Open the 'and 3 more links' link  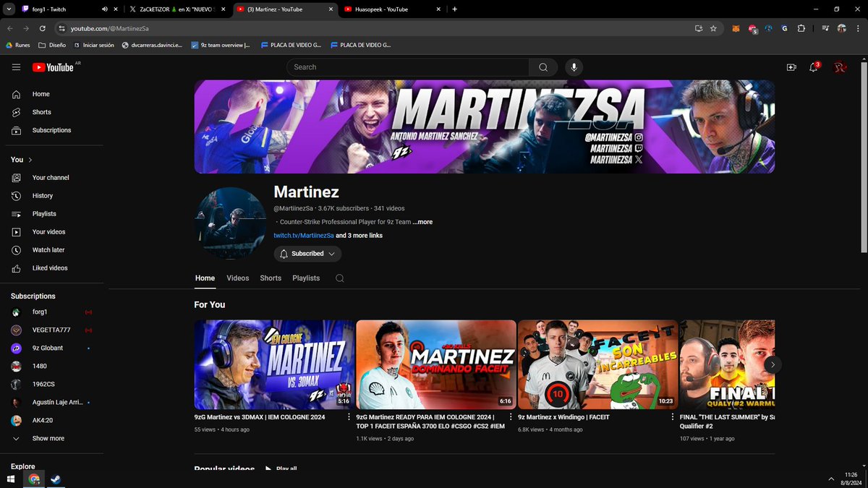coord(359,236)
